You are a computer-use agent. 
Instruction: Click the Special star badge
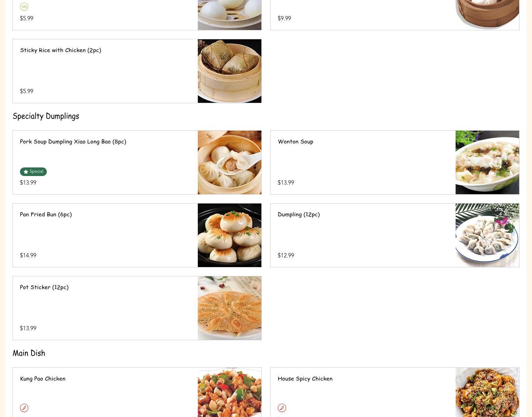(33, 172)
